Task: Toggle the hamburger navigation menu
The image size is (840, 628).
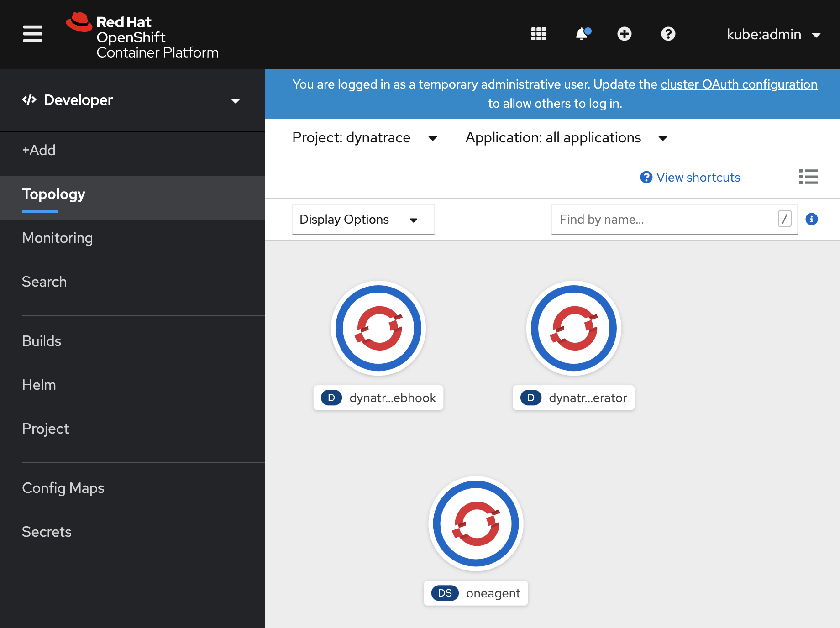Action: coord(33,34)
